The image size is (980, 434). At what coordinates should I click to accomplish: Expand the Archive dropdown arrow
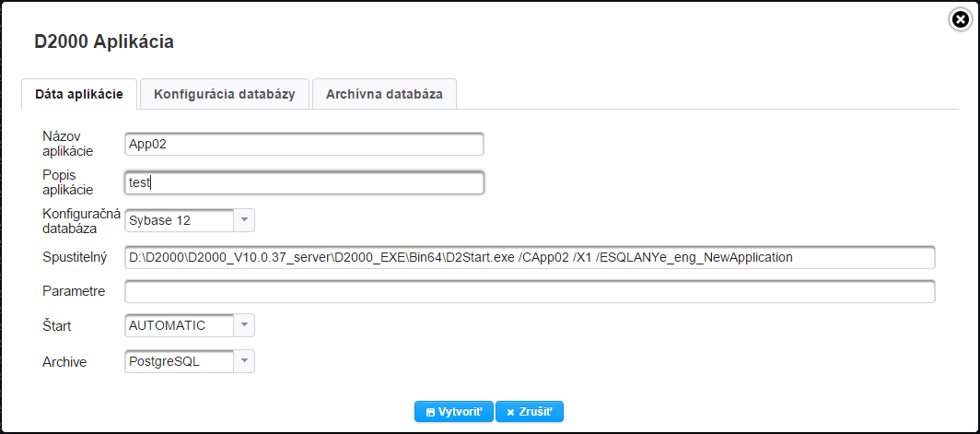tap(244, 361)
